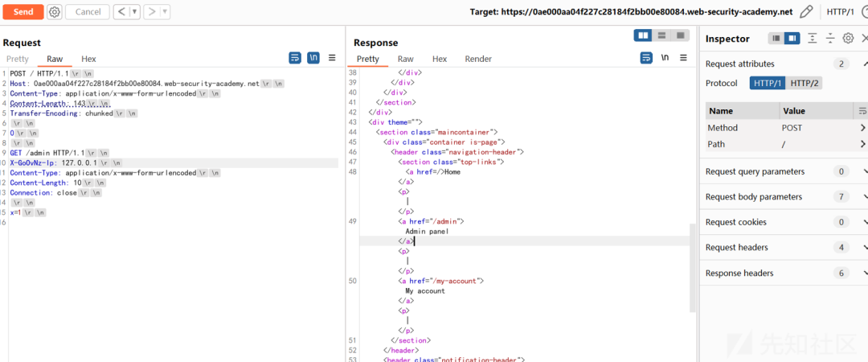Set tabbed combined layout
Image resolution: width=868 pixels, height=362 pixels.
coord(679,35)
